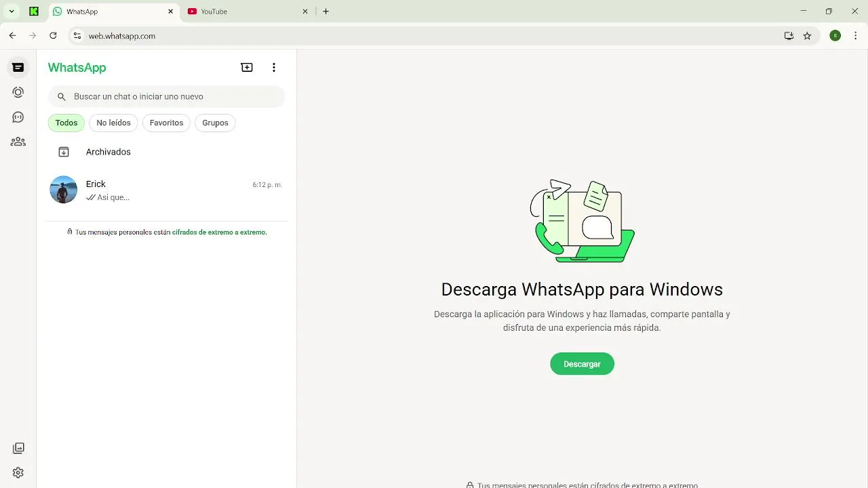This screenshot has width=868, height=488.
Task: Click the search magnifier icon
Action: pyautogui.click(x=62, y=97)
